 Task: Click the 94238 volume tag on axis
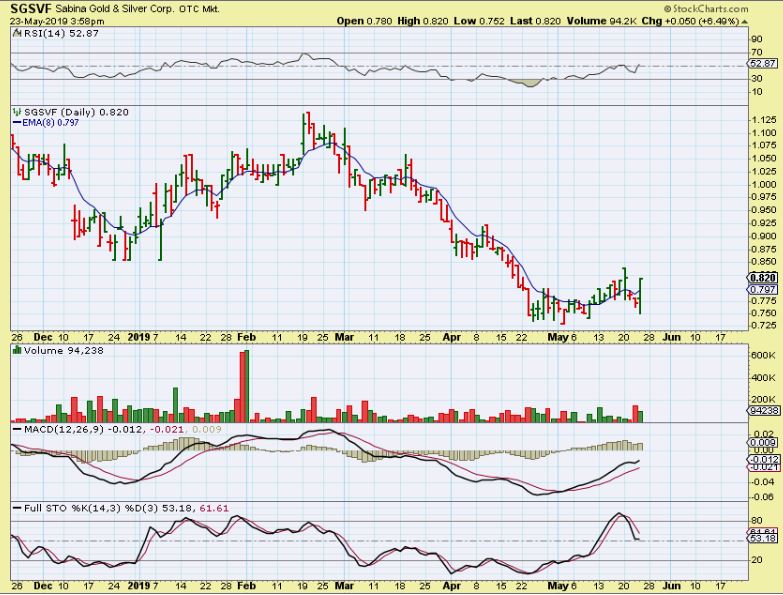[x=763, y=410]
